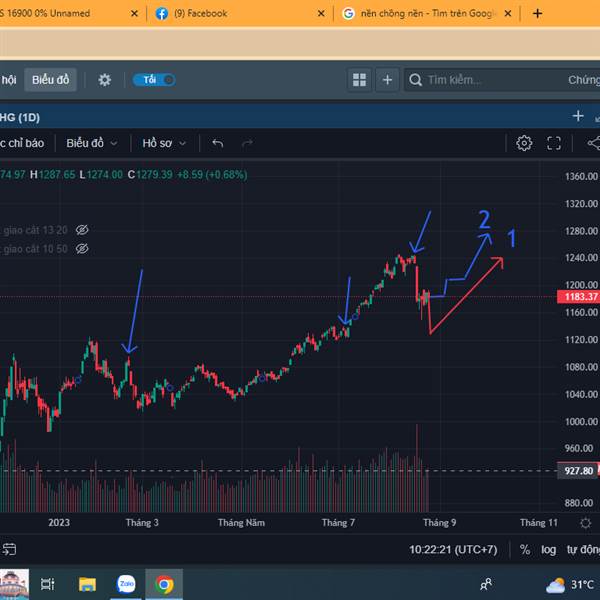Screen dimensions: 600x600
Task: Close the Google search tab
Action: pos(508,14)
